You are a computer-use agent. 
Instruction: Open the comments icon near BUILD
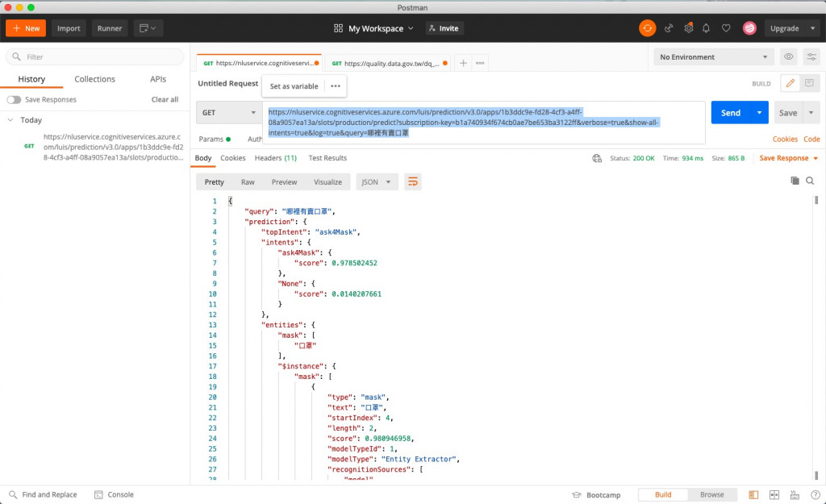point(809,83)
